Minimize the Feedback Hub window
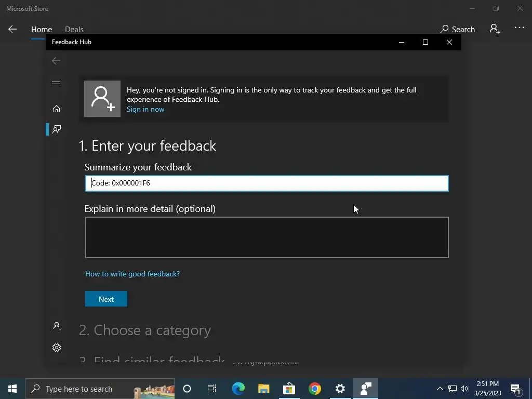The height and width of the screenshot is (399, 532). (402, 42)
